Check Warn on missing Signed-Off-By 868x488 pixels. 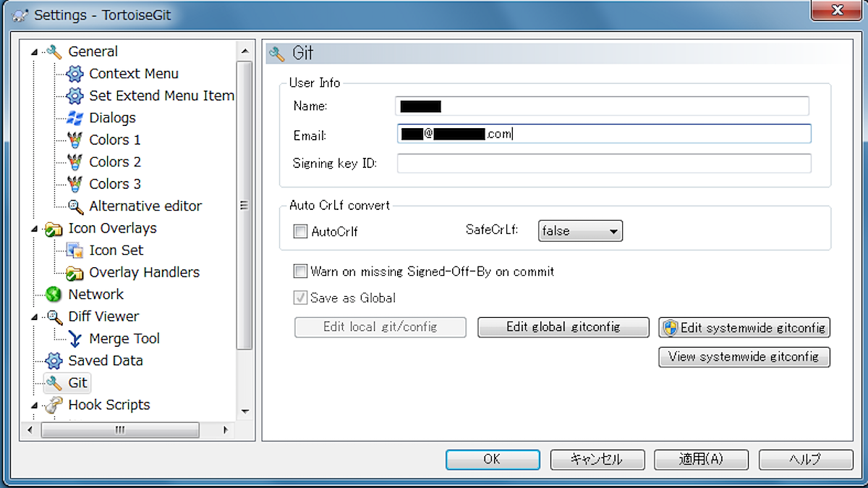[300, 272]
